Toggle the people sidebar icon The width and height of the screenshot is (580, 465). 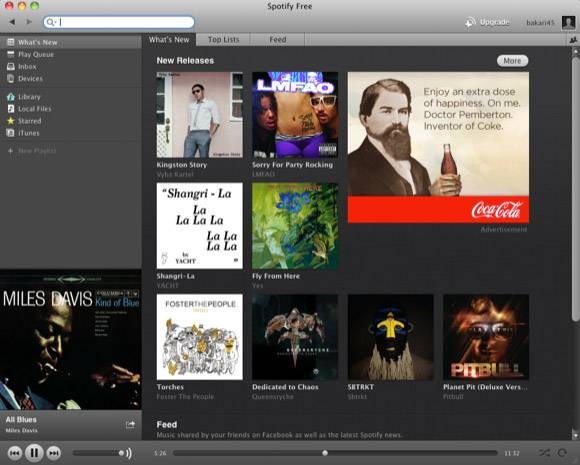click(574, 40)
